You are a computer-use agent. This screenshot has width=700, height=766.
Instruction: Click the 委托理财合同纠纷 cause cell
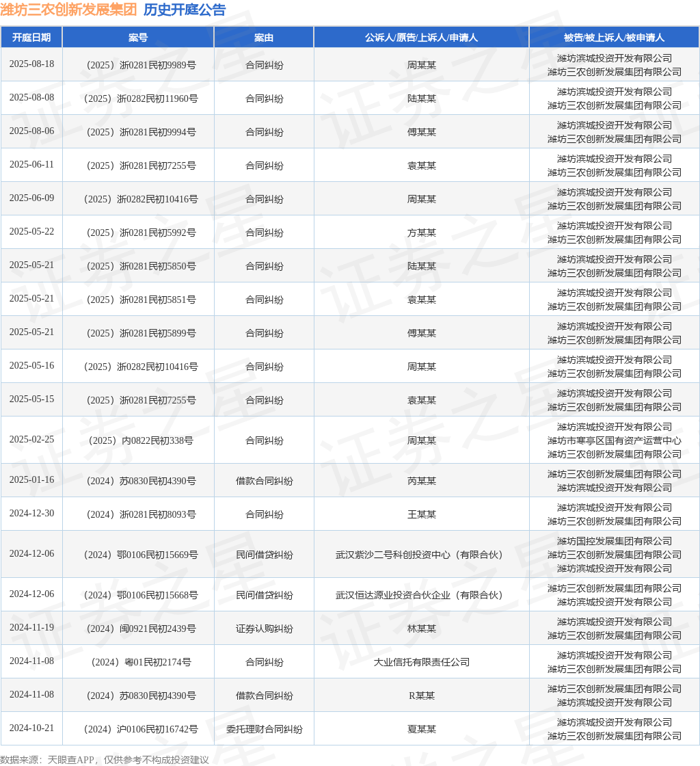(264, 729)
